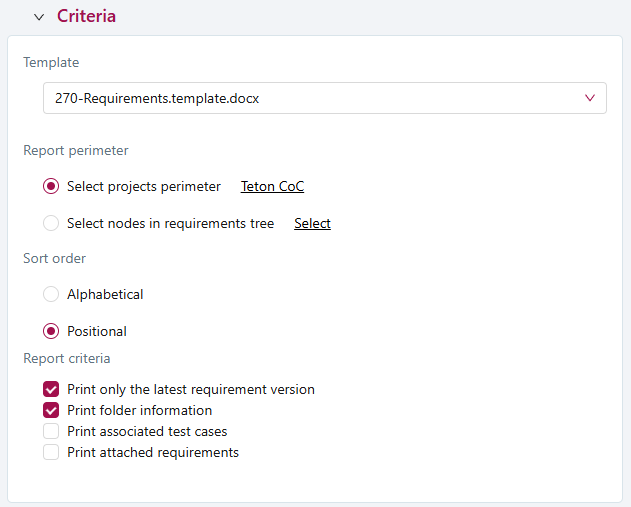The height and width of the screenshot is (507, 631).
Task: Click the 'Positional' label text
Action: click(x=97, y=331)
